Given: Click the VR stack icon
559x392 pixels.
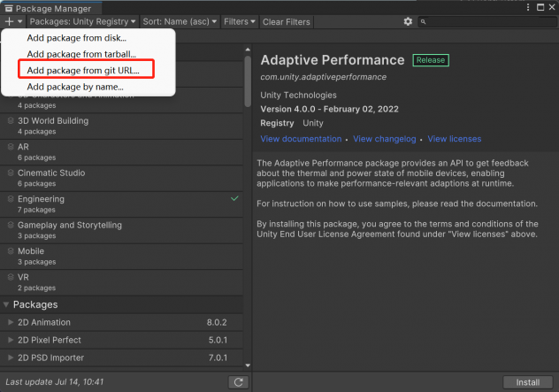Looking at the screenshot, I should pos(11,277).
